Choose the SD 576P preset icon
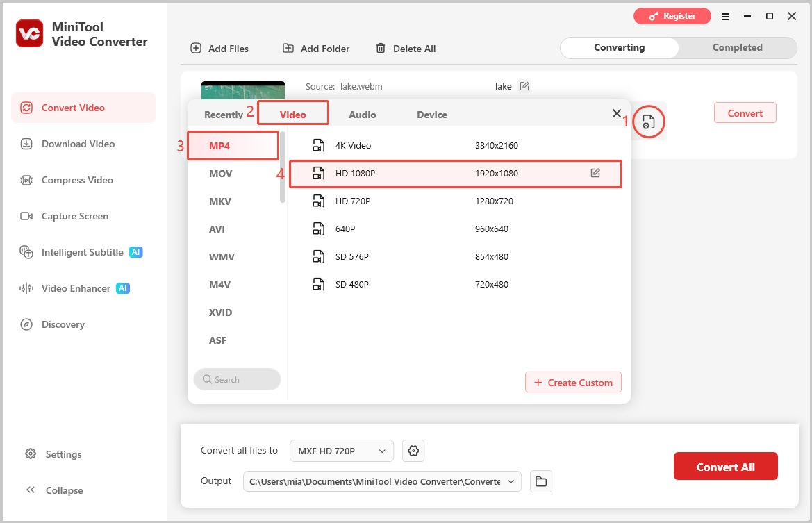Screen dimensions: 812x523 [319, 256]
